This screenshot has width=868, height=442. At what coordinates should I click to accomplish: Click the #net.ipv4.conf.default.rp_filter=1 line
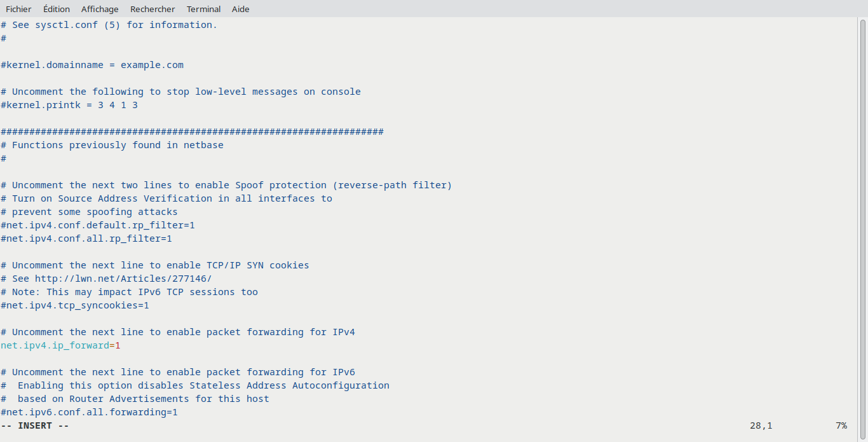tap(98, 225)
